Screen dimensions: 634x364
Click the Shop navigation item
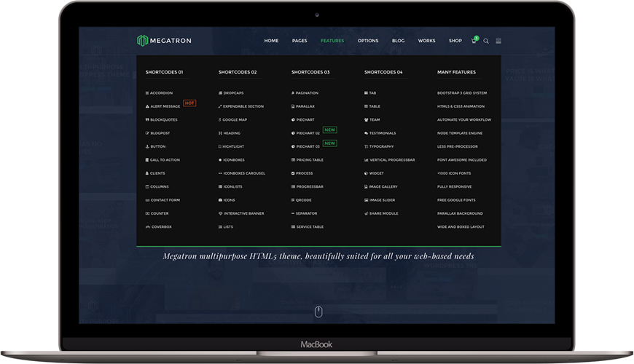[455, 41]
